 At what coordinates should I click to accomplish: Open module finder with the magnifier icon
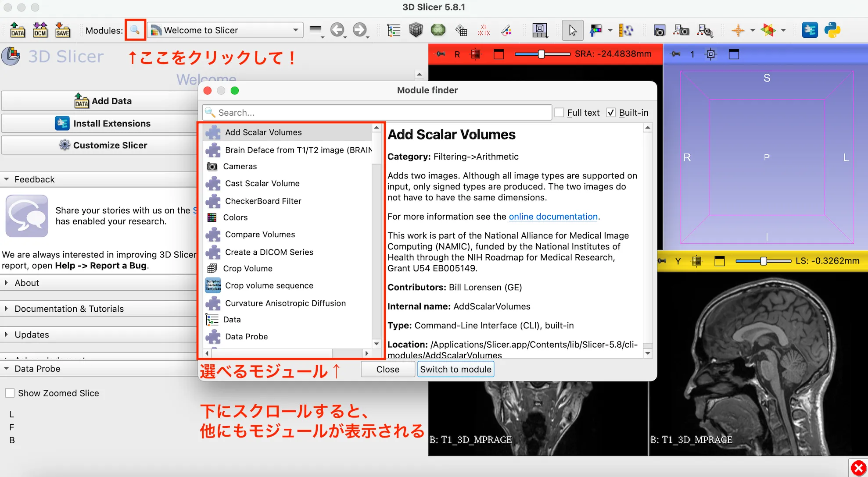point(135,30)
